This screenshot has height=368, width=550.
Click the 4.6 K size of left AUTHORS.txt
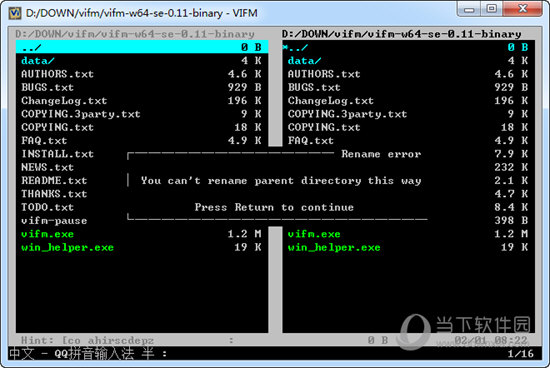pos(244,74)
